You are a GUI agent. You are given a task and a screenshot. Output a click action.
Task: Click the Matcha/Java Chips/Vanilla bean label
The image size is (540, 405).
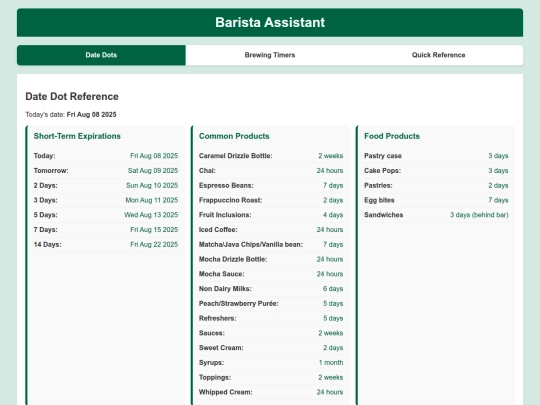pyautogui.click(x=251, y=245)
